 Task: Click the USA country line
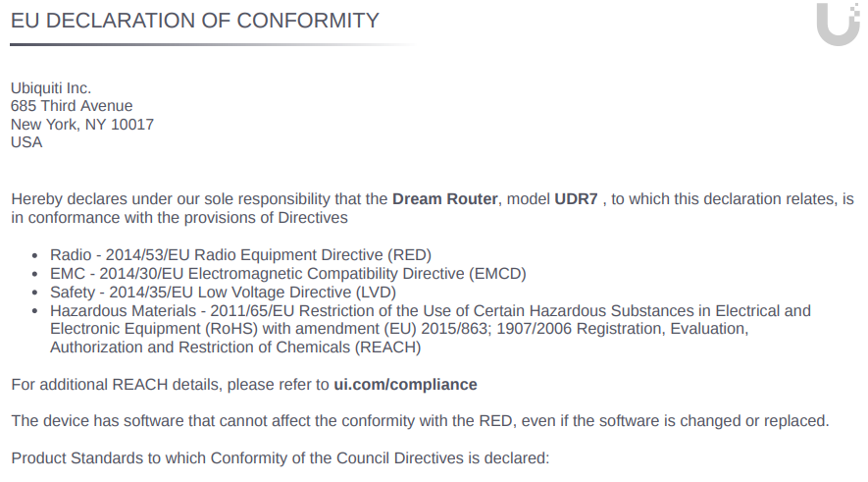26,142
